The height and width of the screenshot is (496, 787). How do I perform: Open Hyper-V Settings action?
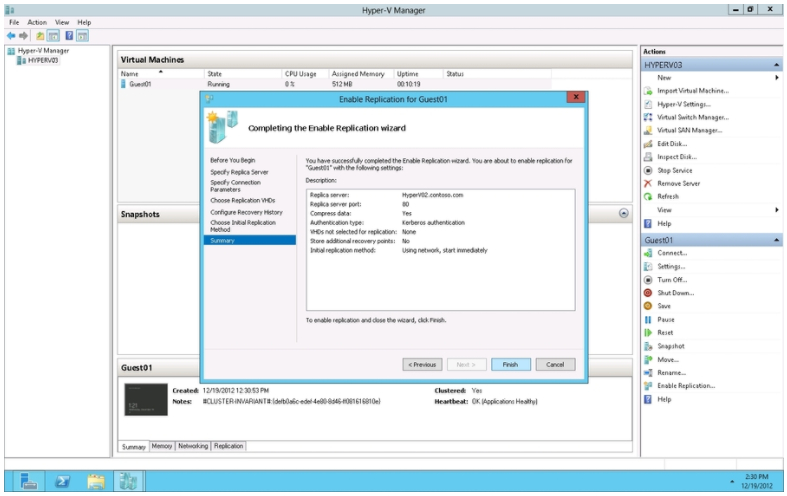pyautogui.click(x=684, y=104)
